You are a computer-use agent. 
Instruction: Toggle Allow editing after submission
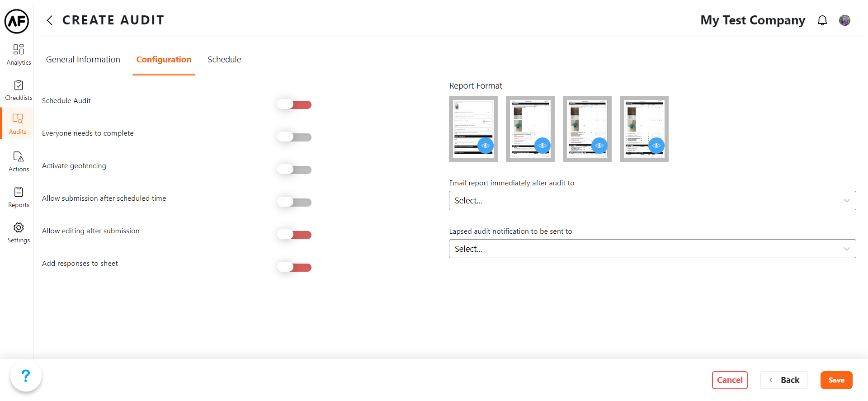(x=294, y=235)
